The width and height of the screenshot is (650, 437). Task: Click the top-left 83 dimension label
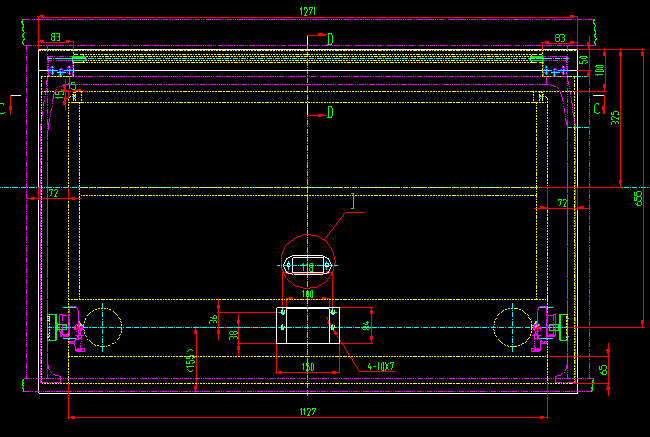tap(55, 38)
